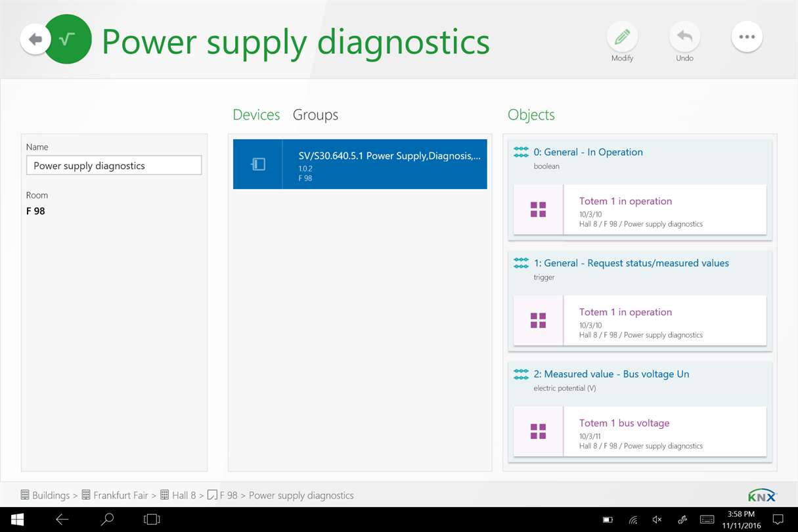Click the pen tray icon
Image resolution: width=798 pixels, height=532 pixels.
pyautogui.click(x=682, y=520)
